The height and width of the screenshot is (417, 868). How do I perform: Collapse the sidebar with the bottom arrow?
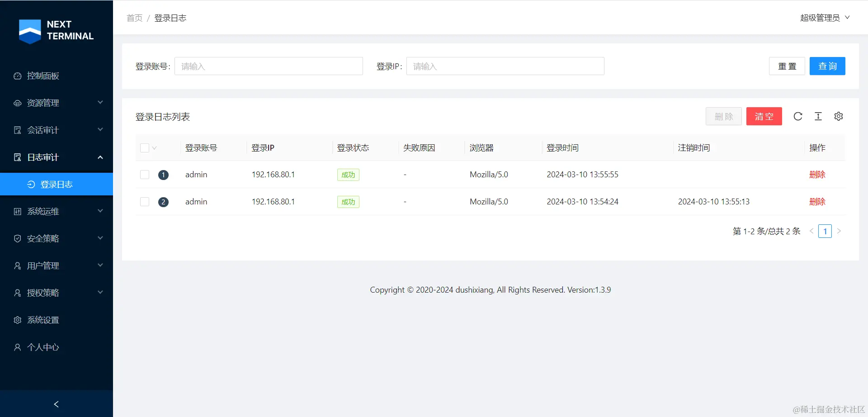coord(57,404)
